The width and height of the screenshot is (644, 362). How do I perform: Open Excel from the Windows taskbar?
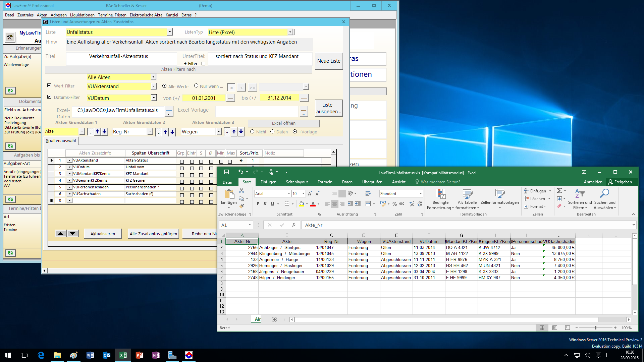(123, 355)
